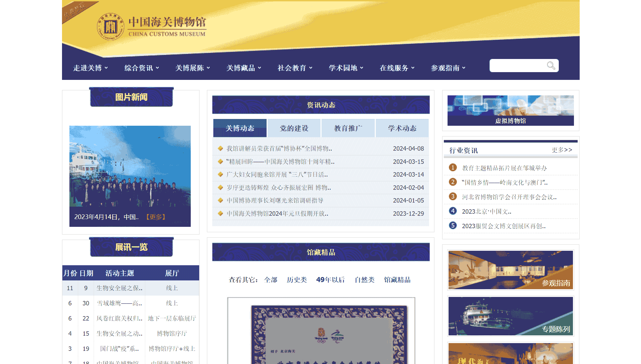Screen dimensions: 641x364
Task: Click the bullet icon beside 我馆讲解员荣获首届 news
Action: [220, 148]
